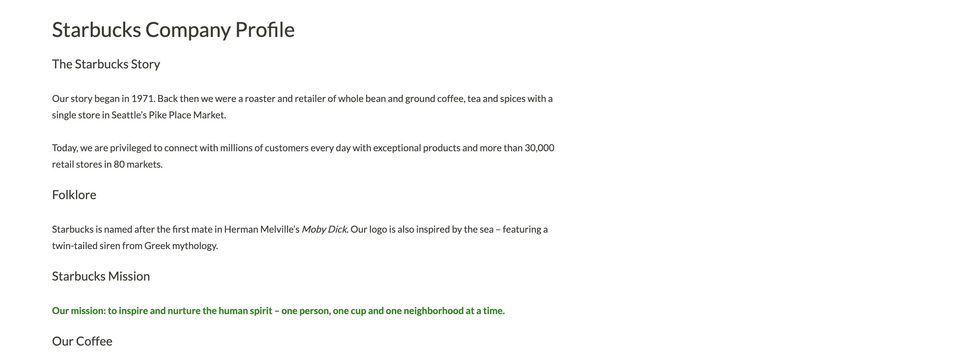980x362 pixels.
Task: Select the Starbucks Mission heading
Action: pos(101,276)
